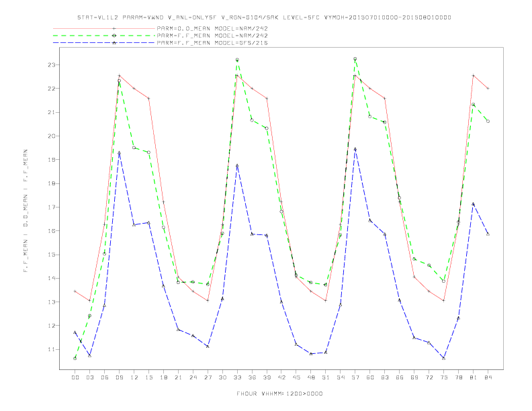This screenshot has width=532, height=411.
Task: Click red observed plus marker at hour 84
Action: tap(488, 89)
